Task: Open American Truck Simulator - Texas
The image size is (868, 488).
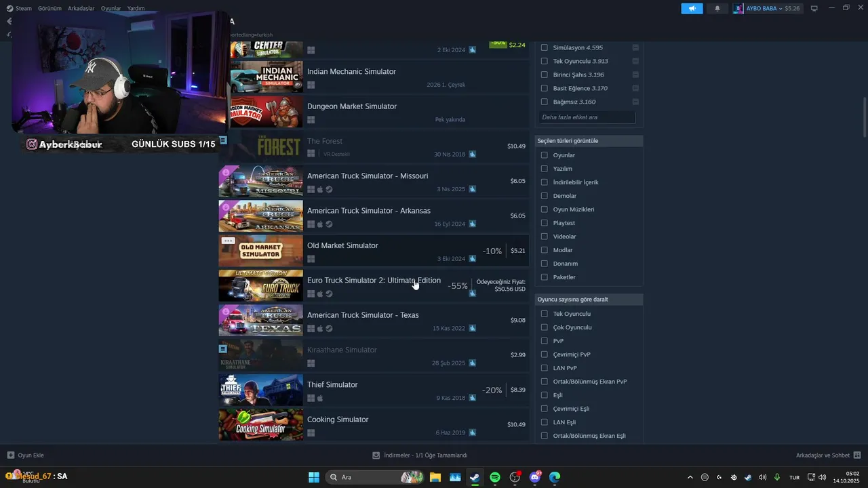Action: 374,321
